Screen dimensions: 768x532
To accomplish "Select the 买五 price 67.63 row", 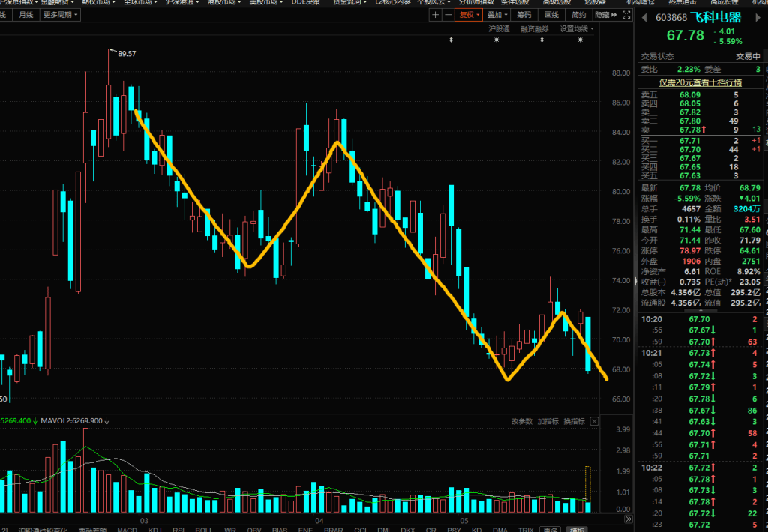I will click(x=700, y=175).
